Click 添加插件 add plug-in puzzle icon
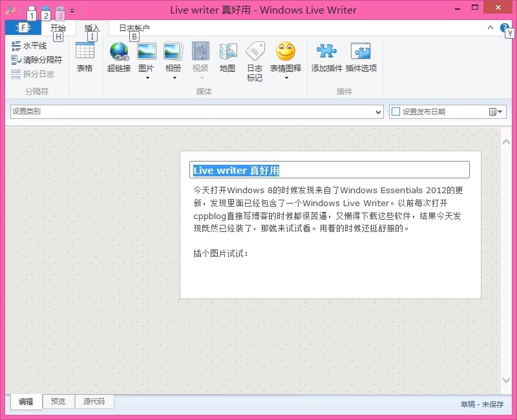Image resolution: width=517 pixels, height=420 pixels. [327, 57]
